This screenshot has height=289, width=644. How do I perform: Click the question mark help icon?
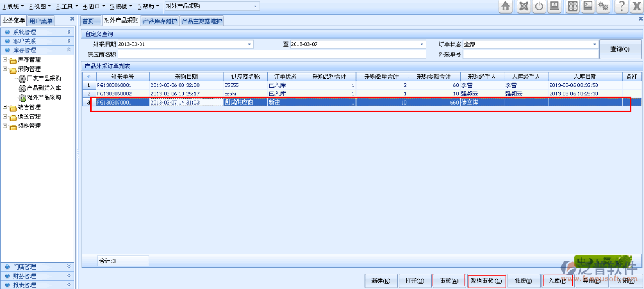tap(621, 6)
